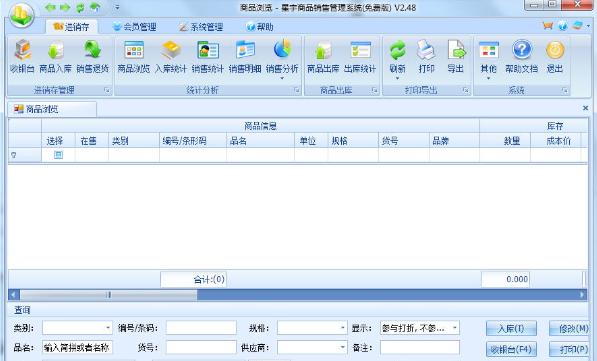
Task: Open 销售退货 sales return
Action: (93, 57)
